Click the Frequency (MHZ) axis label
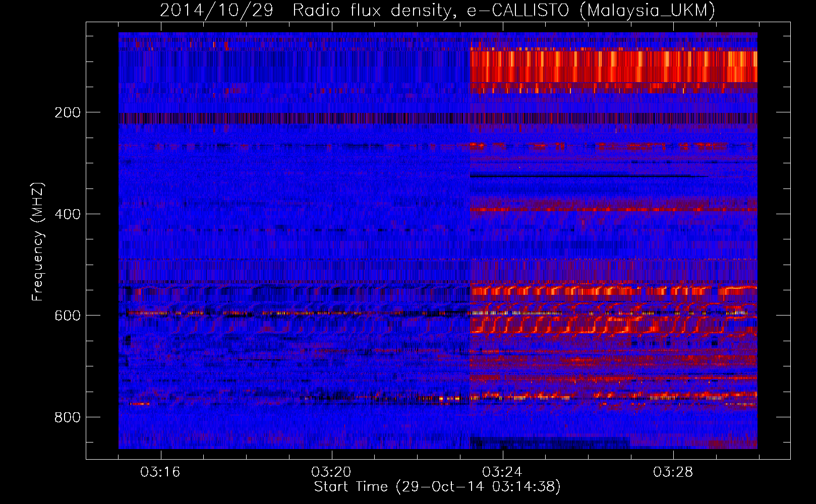 tap(38, 241)
